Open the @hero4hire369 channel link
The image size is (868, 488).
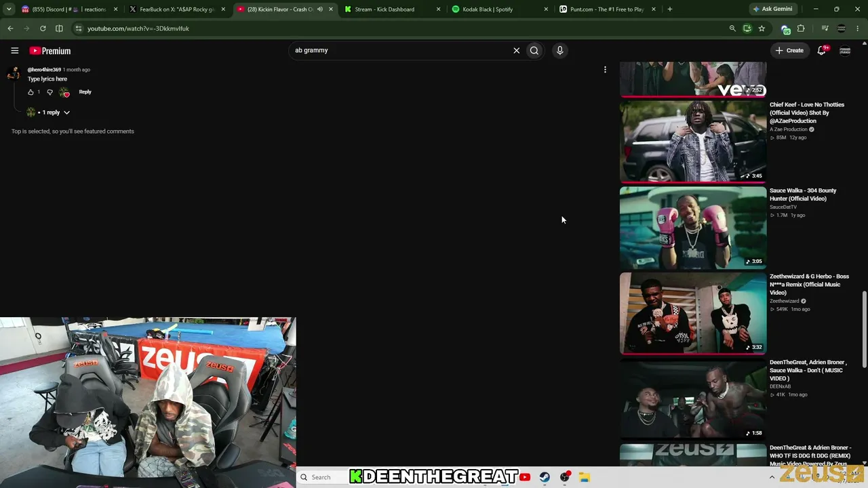pyautogui.click(x=44, y=70)
